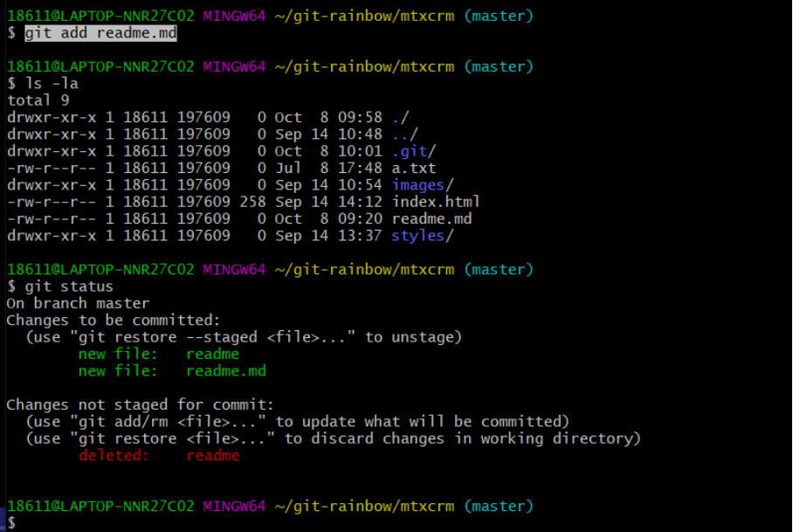Click the 'git restore --staged' hint line

(244, 337)
